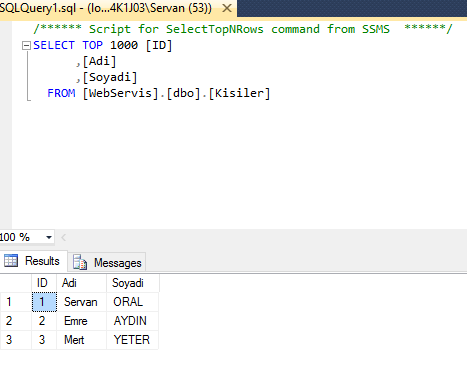Select the Adi column header

[x=81, y=283]
